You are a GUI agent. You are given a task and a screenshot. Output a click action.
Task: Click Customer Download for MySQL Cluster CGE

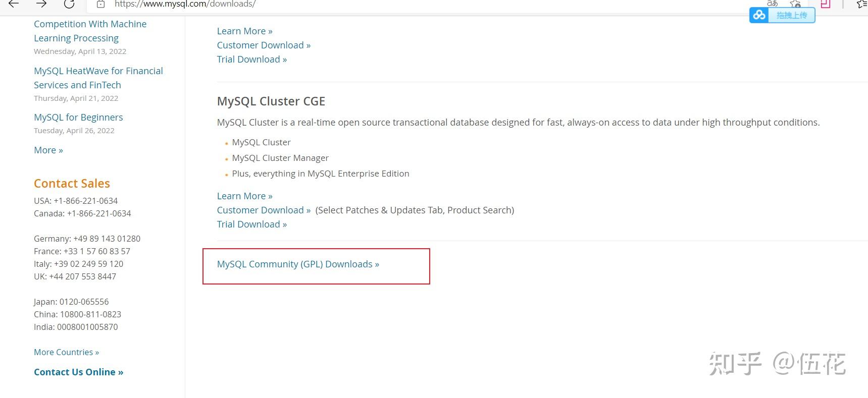pos(264,210)
